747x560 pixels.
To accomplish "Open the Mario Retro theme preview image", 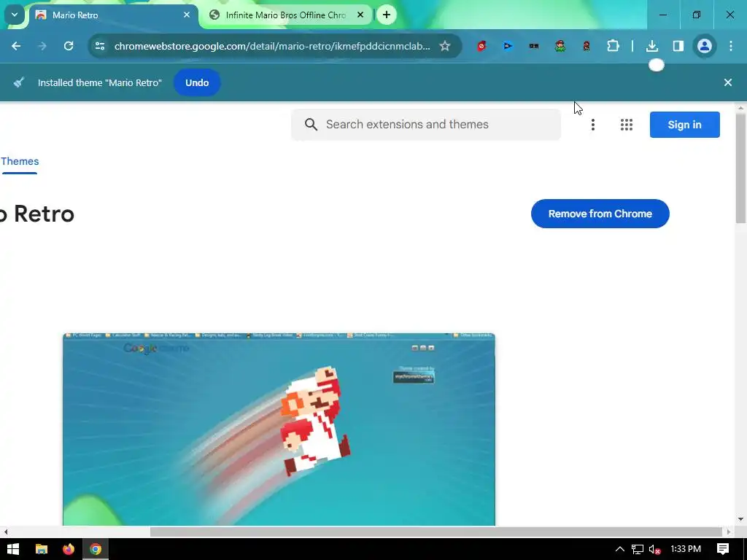I will tap(279, 429).
